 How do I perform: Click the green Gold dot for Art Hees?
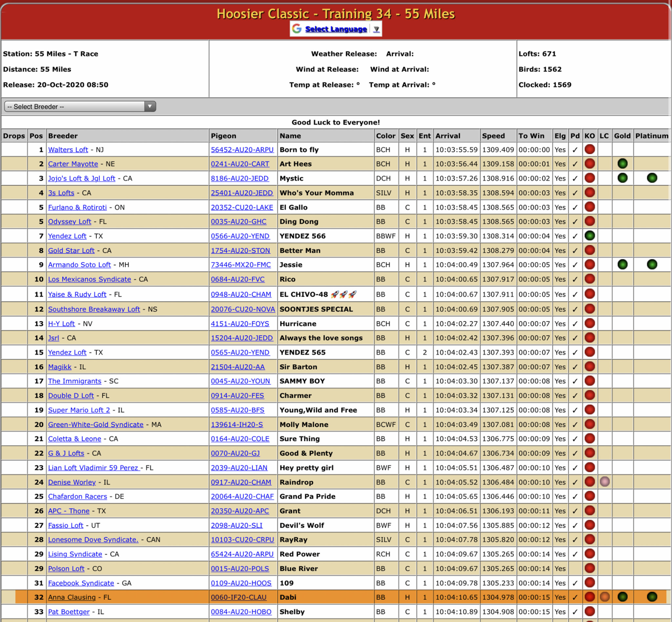pos(622,164)
